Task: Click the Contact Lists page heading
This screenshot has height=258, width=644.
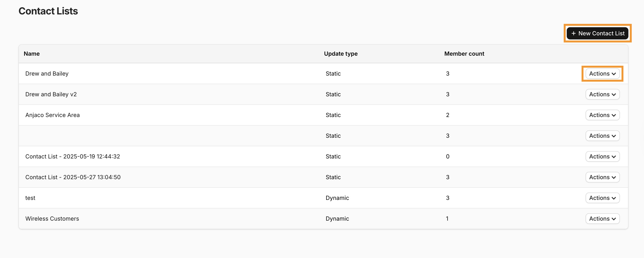Action: tap(48, 11)
